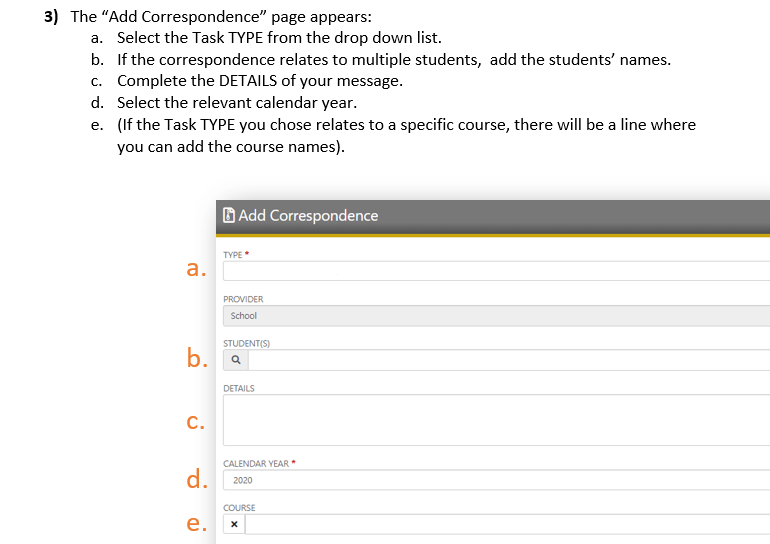
Task: Click the COURSE field label
Action: pyautogui.click(x=239, y=508)
